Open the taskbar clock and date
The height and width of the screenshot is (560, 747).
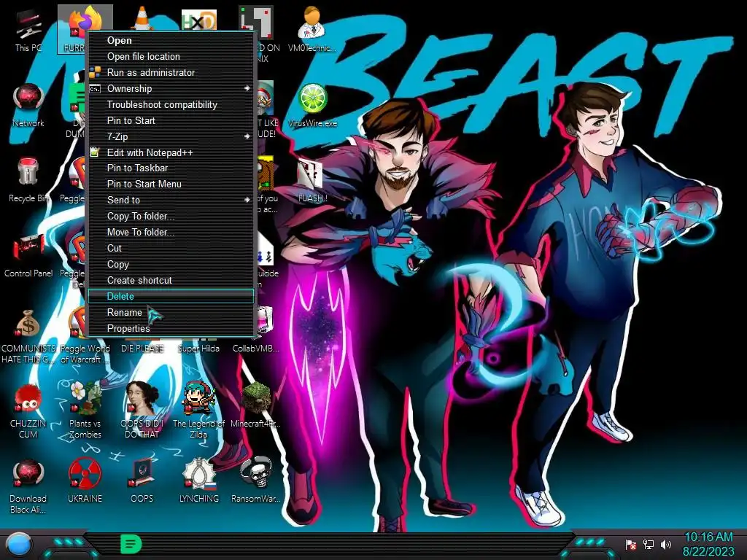click(708, 544)
